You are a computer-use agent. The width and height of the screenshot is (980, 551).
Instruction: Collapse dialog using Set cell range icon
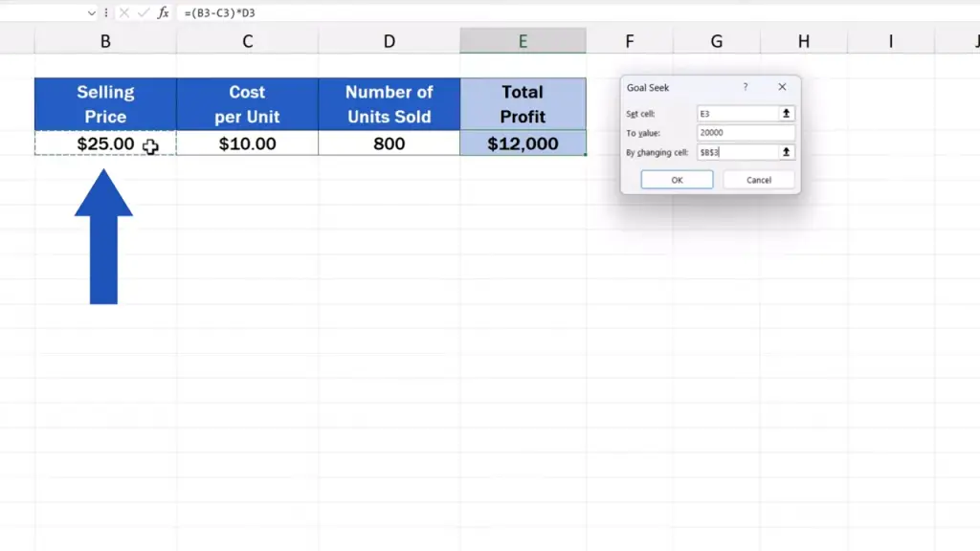(x=787, y=114)
